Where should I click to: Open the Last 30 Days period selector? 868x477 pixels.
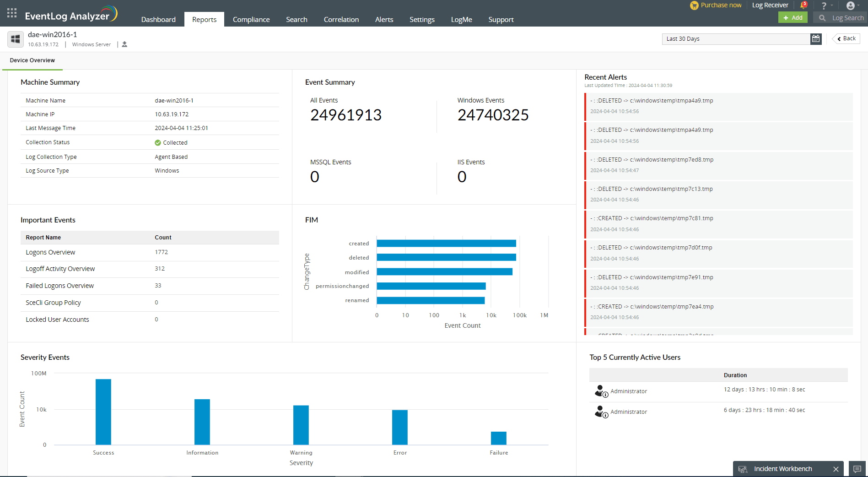pos(735,39)
